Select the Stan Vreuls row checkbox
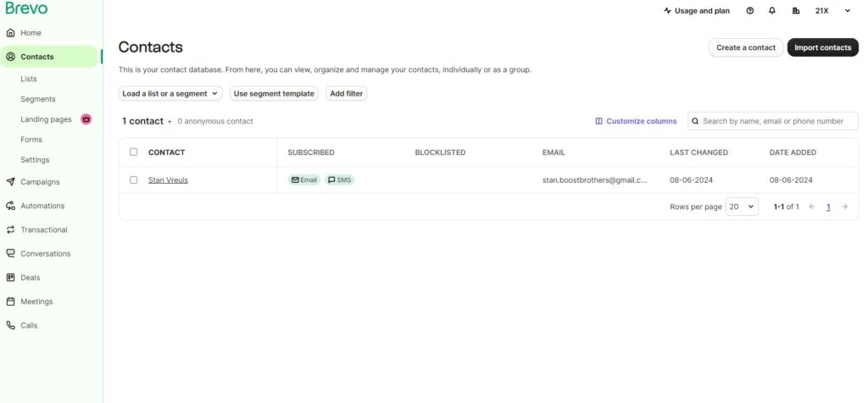 click(133, 179)
